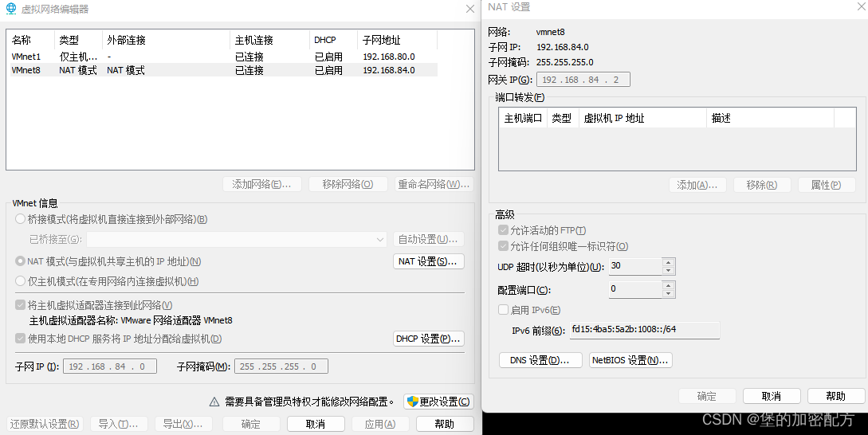Click the port forwarding 属性 button
Screen dimensions: 868x435
pyautogui.click(x=827, y=185)
